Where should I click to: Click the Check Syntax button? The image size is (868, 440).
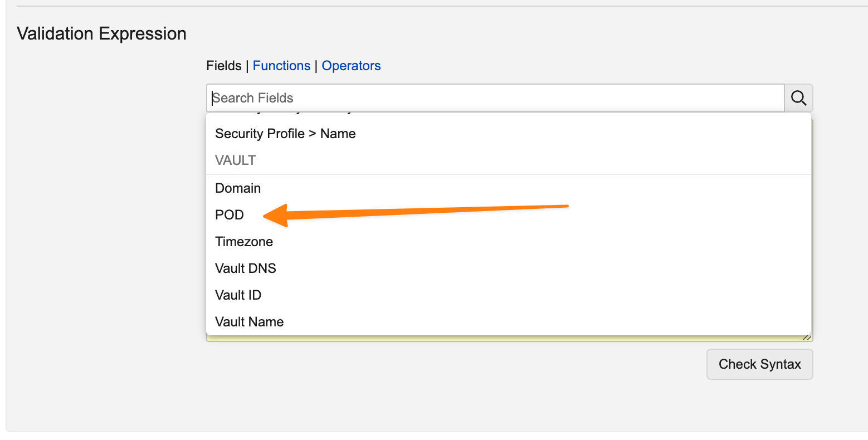[759, 364]
